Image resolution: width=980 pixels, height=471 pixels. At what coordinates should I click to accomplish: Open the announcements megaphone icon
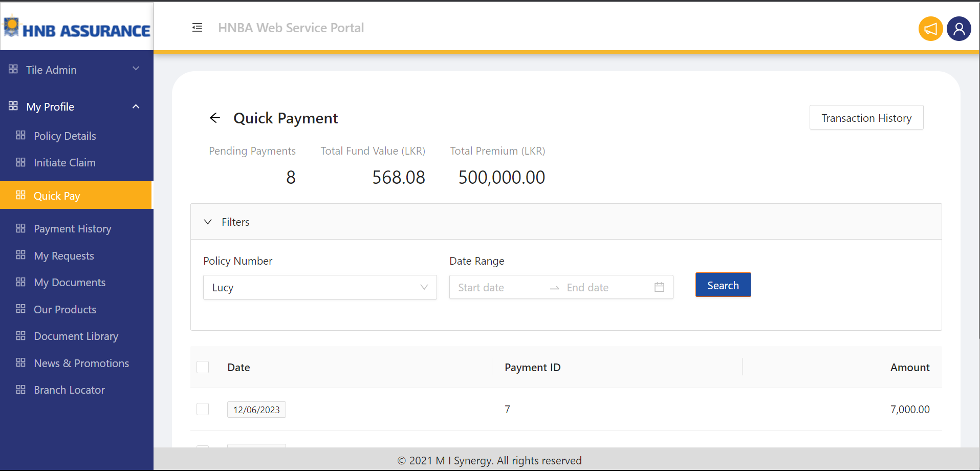point(930,29)
